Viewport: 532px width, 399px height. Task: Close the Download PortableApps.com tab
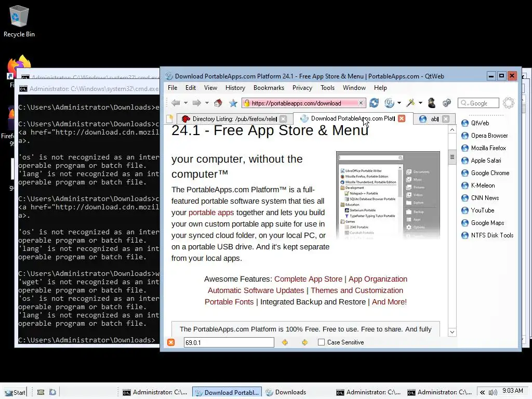tap(402, 118)
